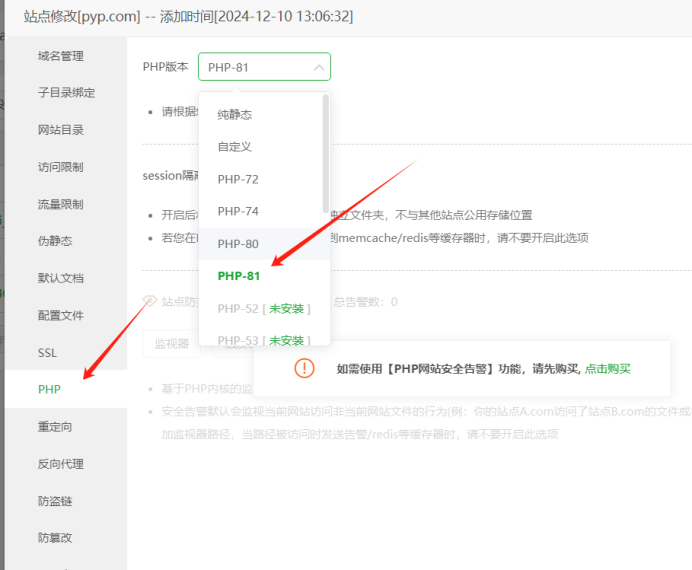Open 伪静态 sidebar item
692x570 pixels.
(55, 241)
